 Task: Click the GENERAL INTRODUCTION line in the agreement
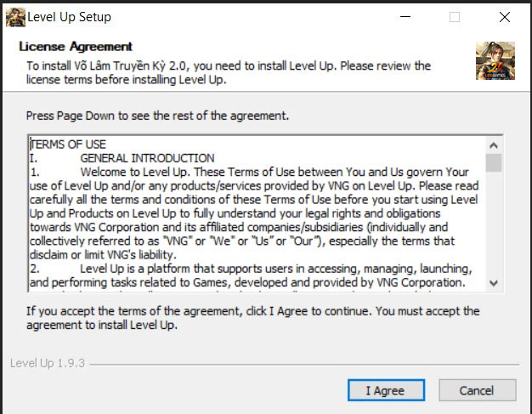point(147,158)
